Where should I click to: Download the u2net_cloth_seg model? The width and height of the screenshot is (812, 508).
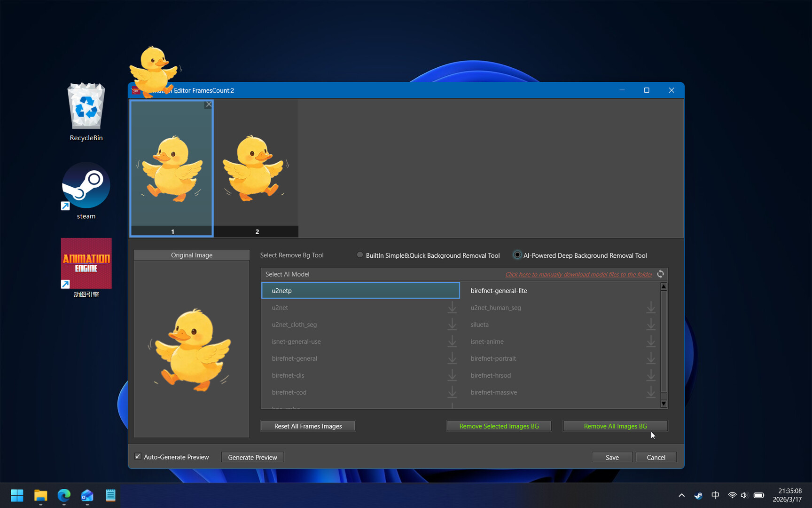pyautogui.click(x=452, y=324)
